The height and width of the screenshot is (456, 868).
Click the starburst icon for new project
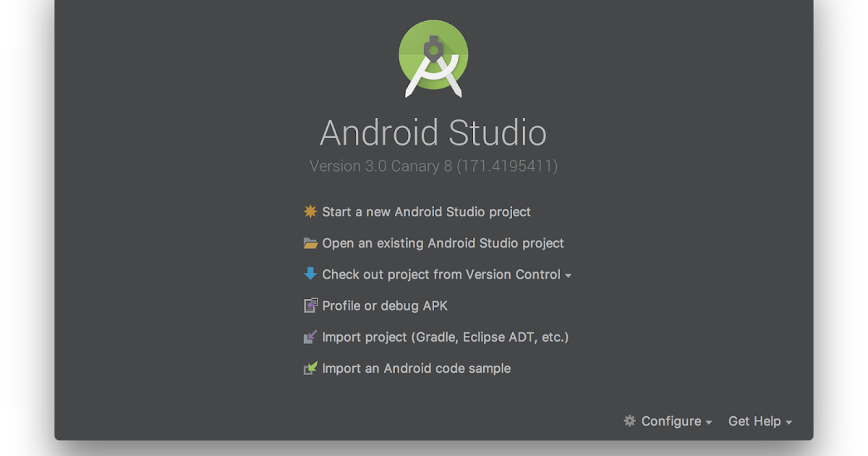(x=309, y=211)
